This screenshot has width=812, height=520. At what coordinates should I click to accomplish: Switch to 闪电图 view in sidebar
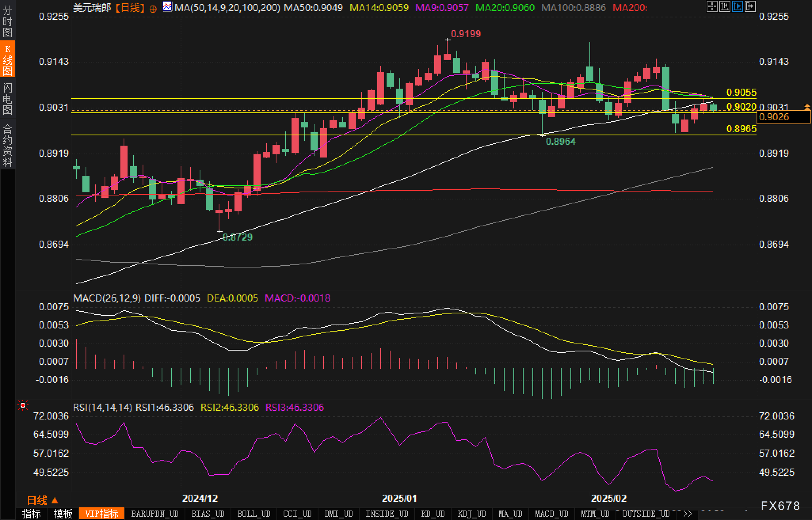pyautogui.click(x=8, y=98)
